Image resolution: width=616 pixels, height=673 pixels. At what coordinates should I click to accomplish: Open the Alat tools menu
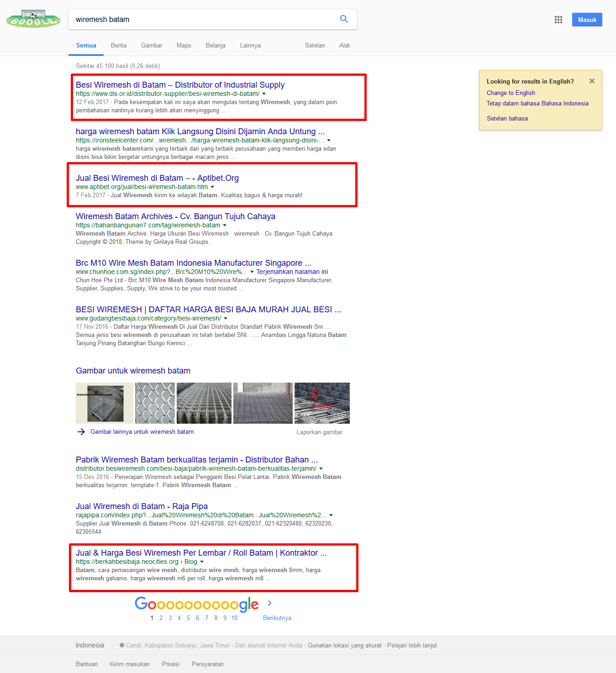[x=344, y=45]
